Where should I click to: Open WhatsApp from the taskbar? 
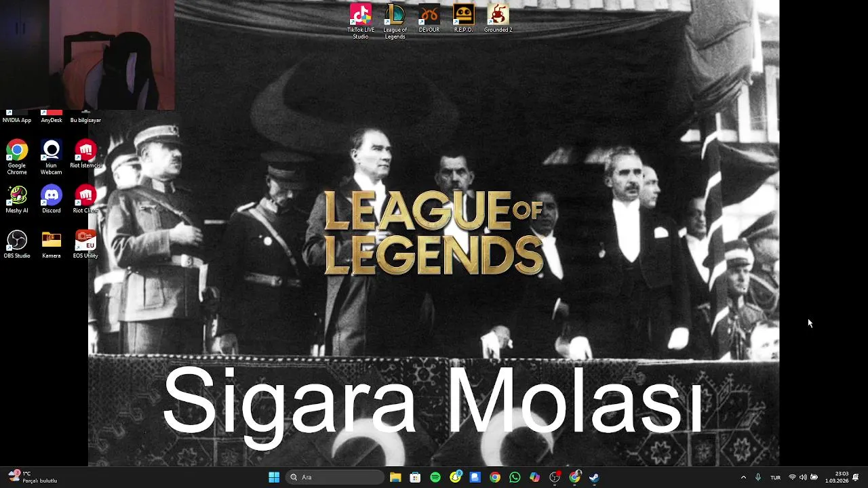[515, 477]
